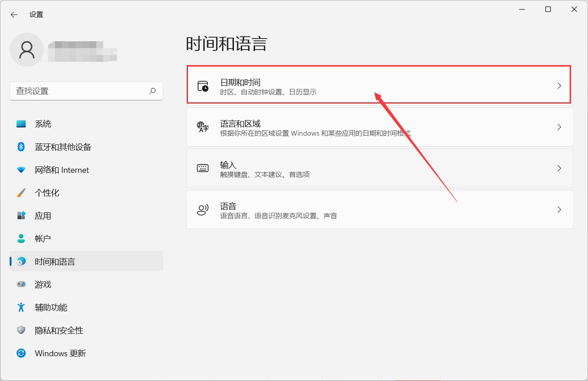The height and width of the screenshot is (381, 588).
Task: Go to 辅助功能 settings
Action: pyautogui.click(x=86, y=307)
